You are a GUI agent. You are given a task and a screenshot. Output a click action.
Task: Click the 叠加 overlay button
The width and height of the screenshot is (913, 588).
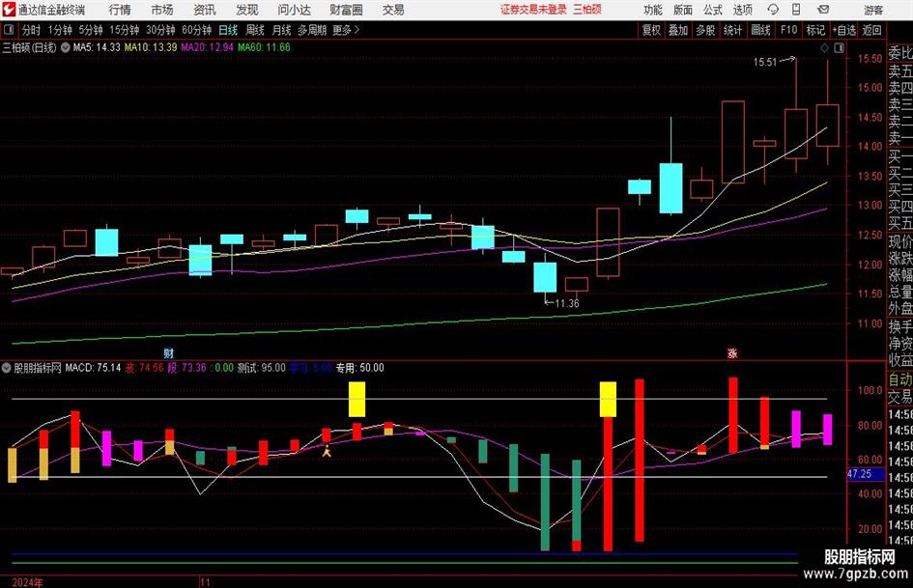(678, 30)
